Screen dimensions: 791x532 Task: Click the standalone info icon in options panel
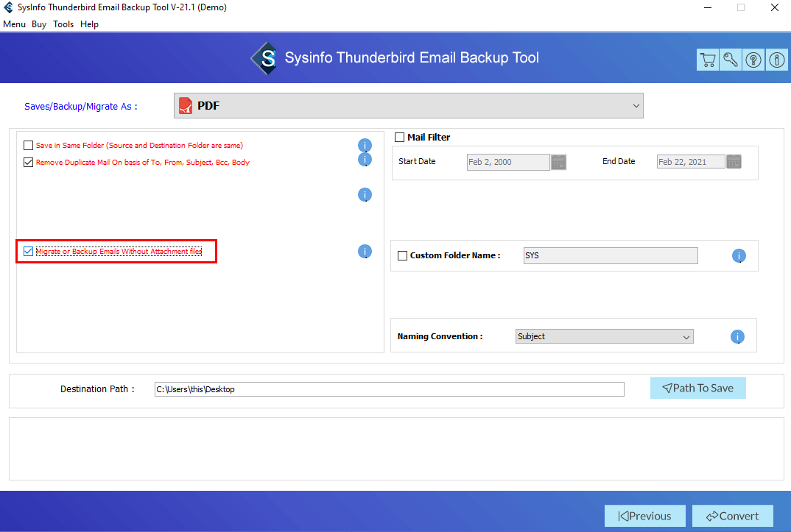tap(365, 195)
